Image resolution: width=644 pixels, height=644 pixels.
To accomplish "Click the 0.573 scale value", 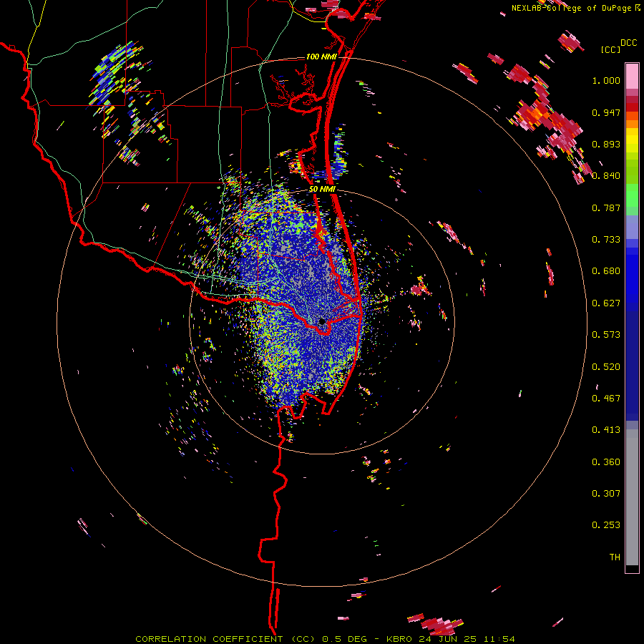I will click(x=606, y=335).
